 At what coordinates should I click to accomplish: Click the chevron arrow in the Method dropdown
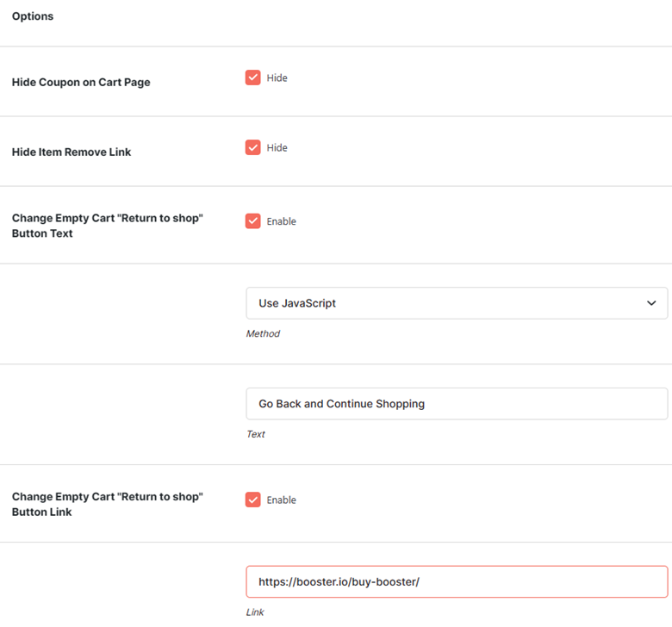tap(651, 303)
